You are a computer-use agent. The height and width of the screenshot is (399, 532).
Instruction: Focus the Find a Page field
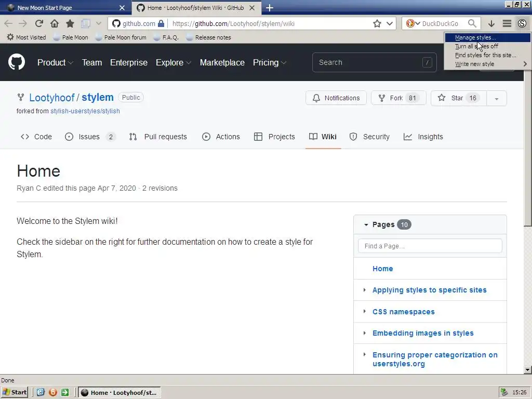coord(430,246)
